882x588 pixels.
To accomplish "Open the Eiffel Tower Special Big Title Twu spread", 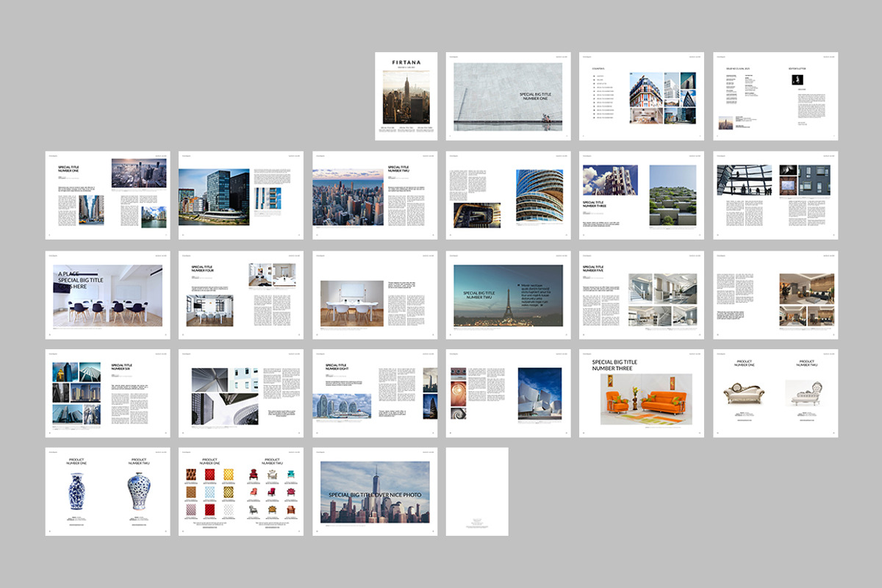I will (x=508, y=294).
